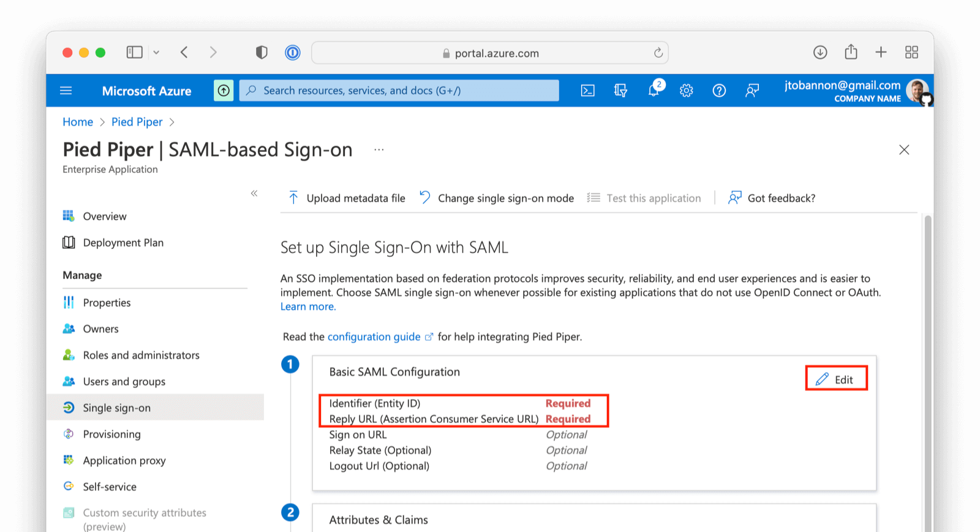This screenshot has height=532, width=980.
Task: Click the Relay State (Optional) row
Action: click(x=458, y=450)
